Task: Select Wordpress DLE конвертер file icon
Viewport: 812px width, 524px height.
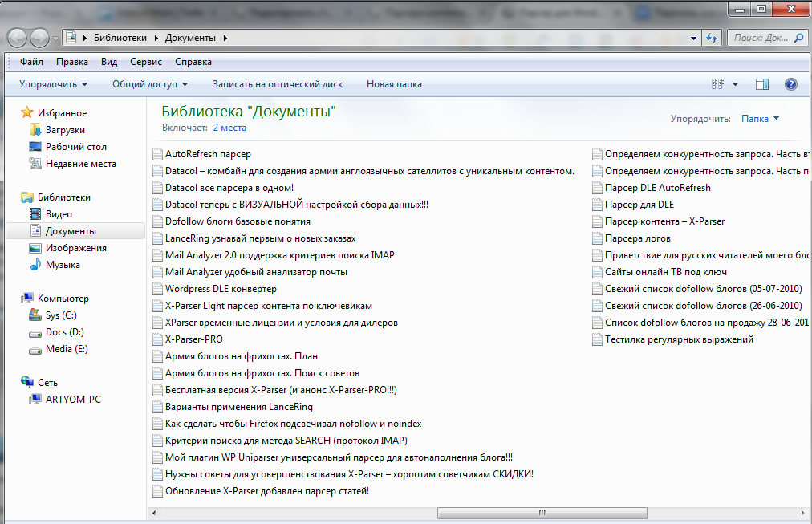Action: tap(157, 289)
